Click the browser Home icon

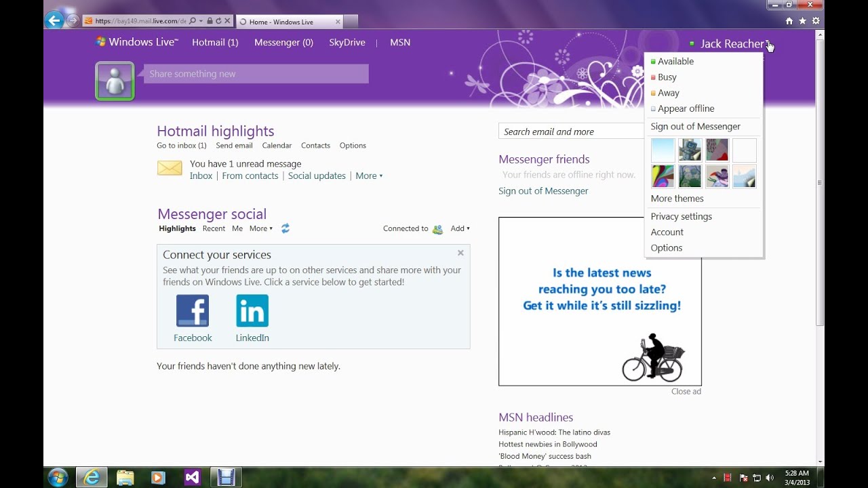(789, 21)
